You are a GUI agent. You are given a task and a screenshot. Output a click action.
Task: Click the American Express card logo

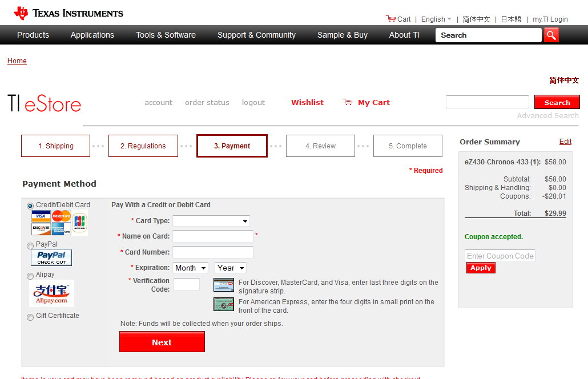click(61, 229)
